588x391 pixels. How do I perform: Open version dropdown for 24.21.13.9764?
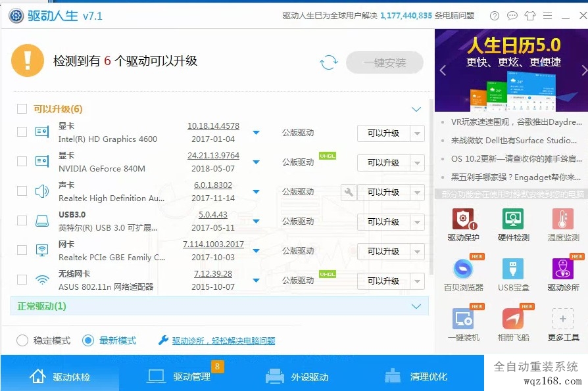pos(256,162)
